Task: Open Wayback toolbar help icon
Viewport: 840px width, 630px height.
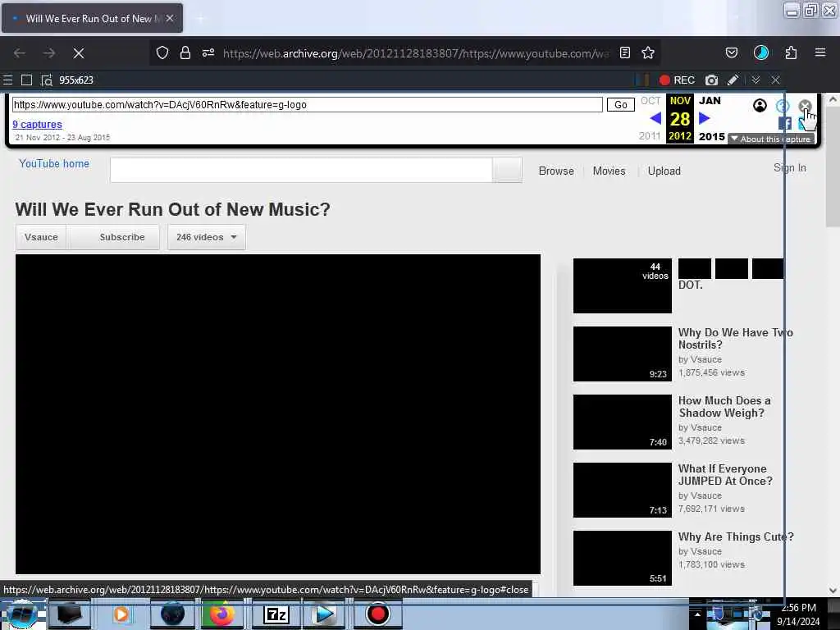Action: [x=783, y=106]
